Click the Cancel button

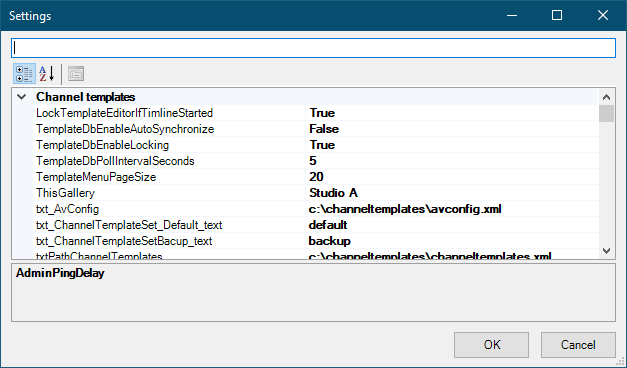pos(578,345)
